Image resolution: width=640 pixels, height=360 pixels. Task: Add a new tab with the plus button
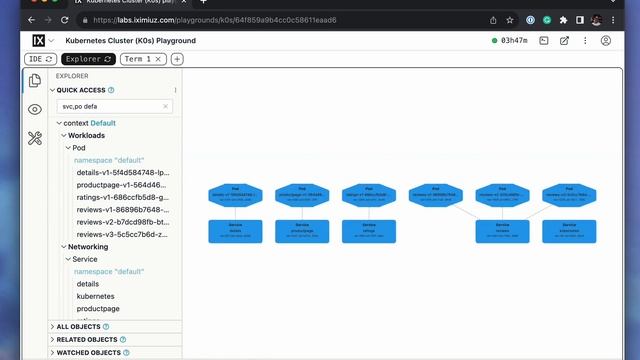[x=177, y=59]
